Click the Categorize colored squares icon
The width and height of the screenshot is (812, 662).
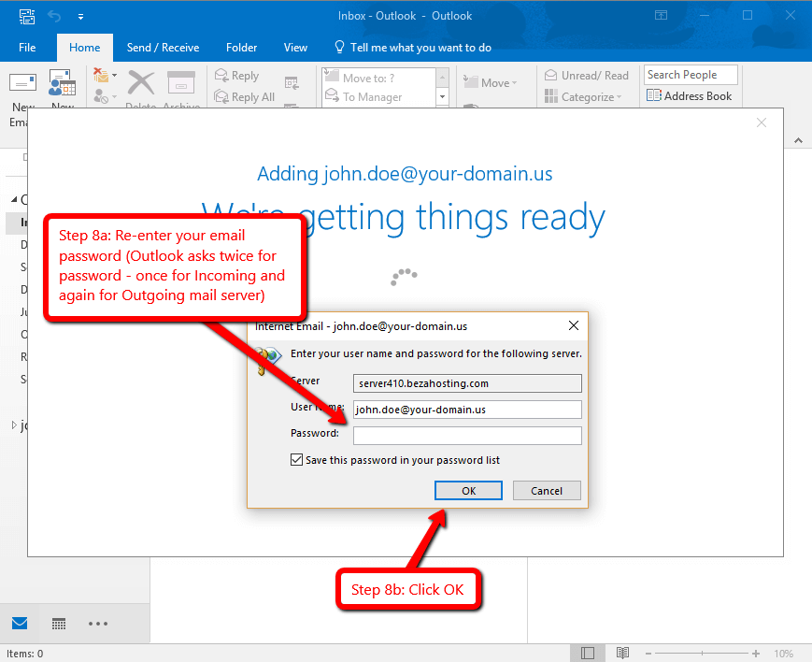tap(551, 96)
